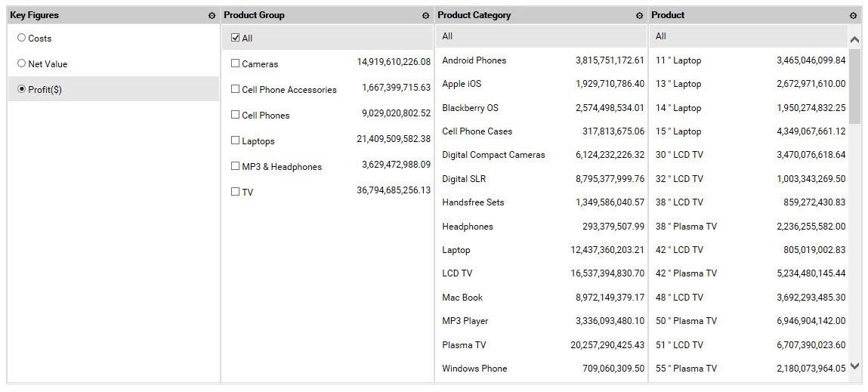The width and height of the screenshot is (868, 392).
Task: Choose Digital SLR category entry
Action: 464,179
